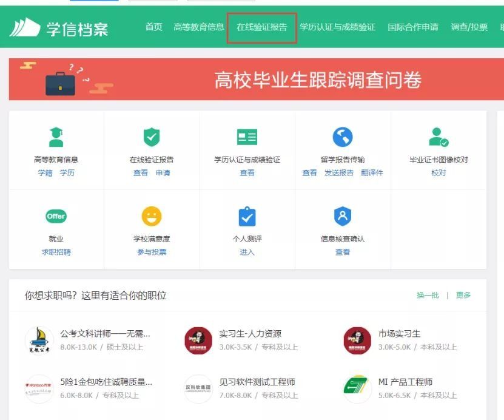Screen dimensions: 504x420
Task: Open the 翻译件 link
Action: (x=372, y=173)
